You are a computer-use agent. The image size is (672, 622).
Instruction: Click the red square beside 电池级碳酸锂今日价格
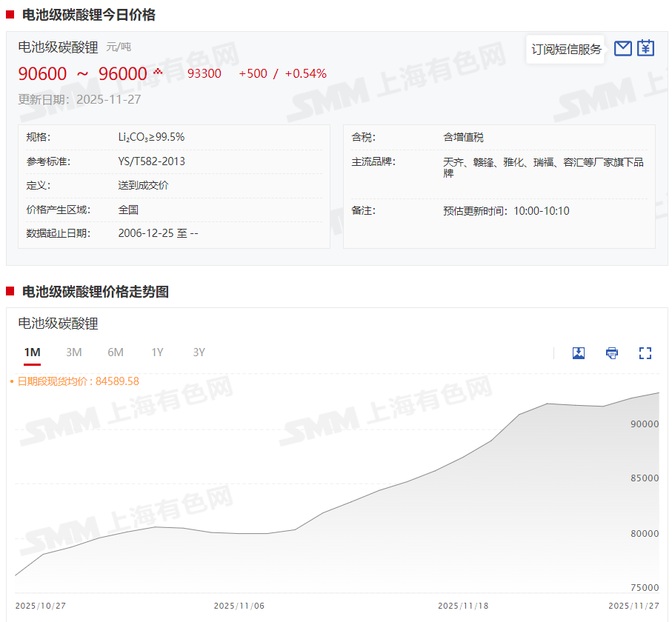pos(10,15)
